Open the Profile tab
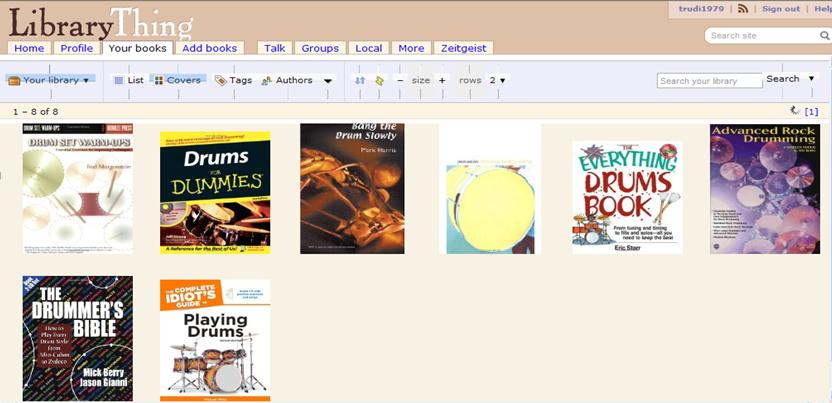 [x=76, y=48]
